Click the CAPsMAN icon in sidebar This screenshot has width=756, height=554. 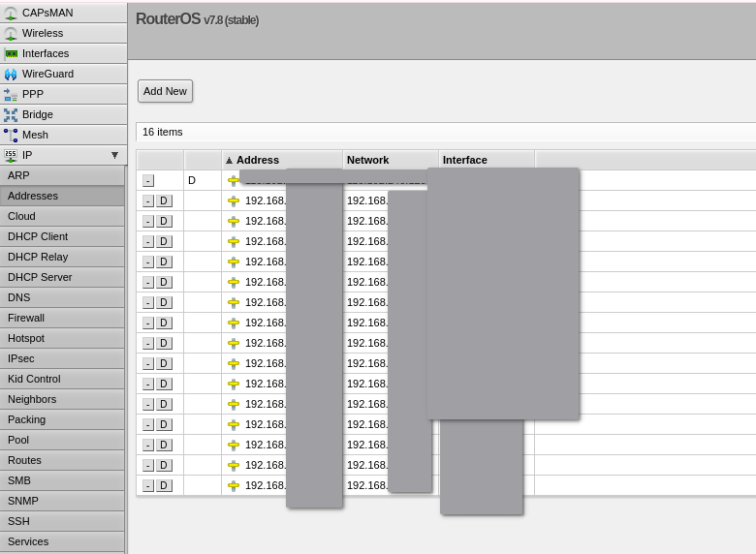(x=11, y=13)
